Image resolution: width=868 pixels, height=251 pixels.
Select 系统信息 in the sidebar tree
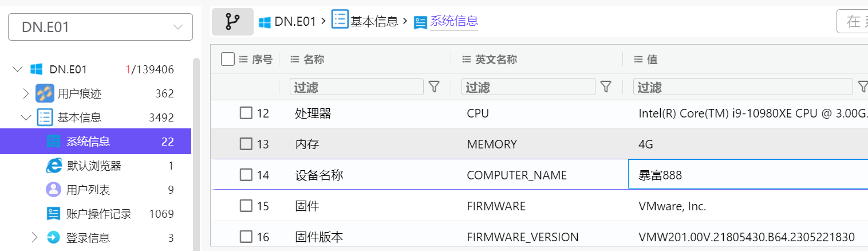point(88,142)
